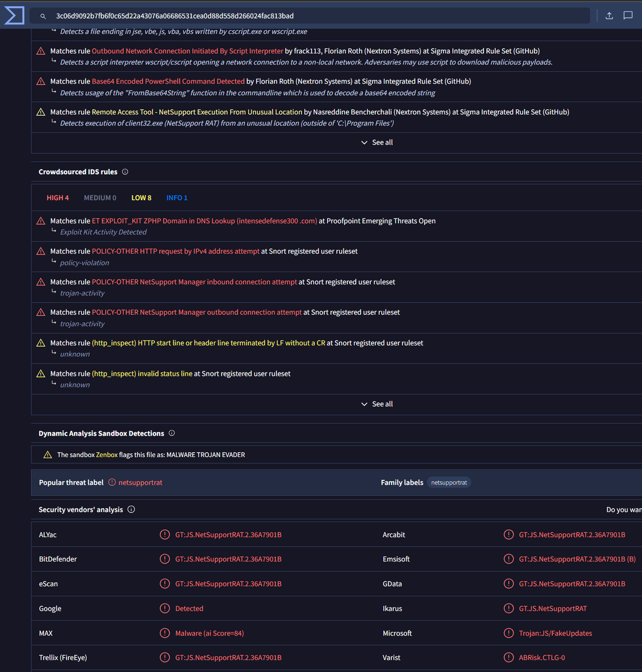Open Outbound Network Connection Initiated By Script Interpreter rule

pyautogui.click(x=188, y=51)
